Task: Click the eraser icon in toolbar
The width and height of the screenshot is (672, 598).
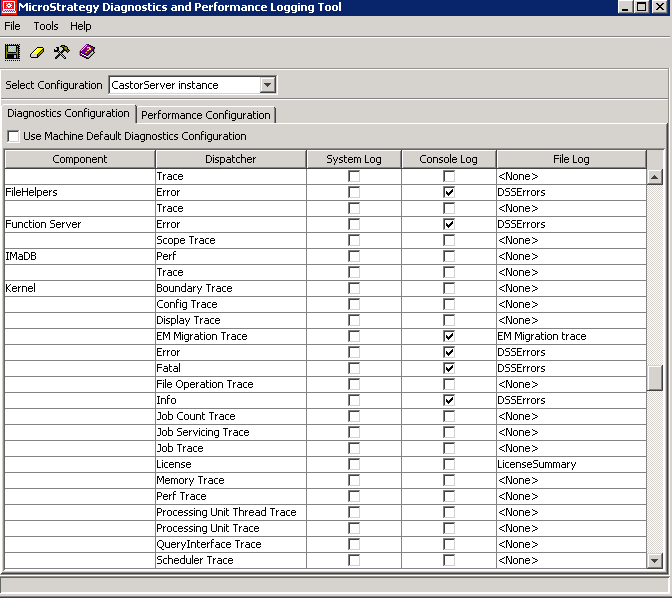Action: click(37, 52)
